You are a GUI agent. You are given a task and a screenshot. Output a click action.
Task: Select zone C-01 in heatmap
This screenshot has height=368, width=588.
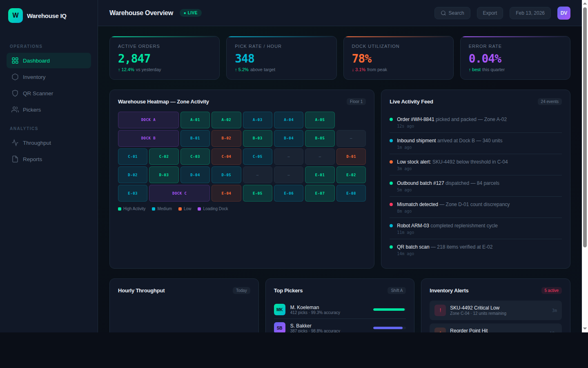click(x=133, y=157)
